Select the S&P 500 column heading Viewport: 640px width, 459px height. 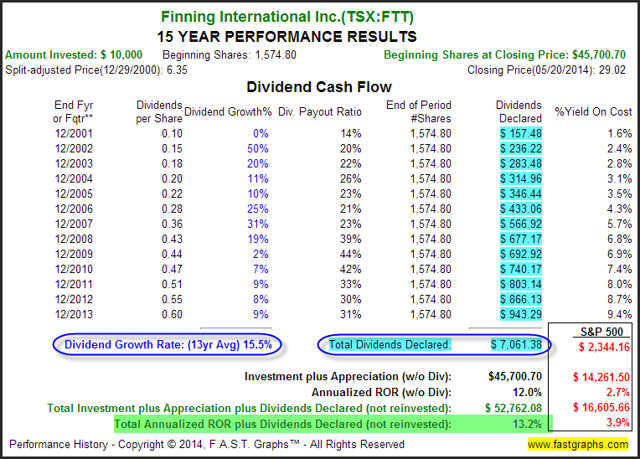[x=602, y=332]
